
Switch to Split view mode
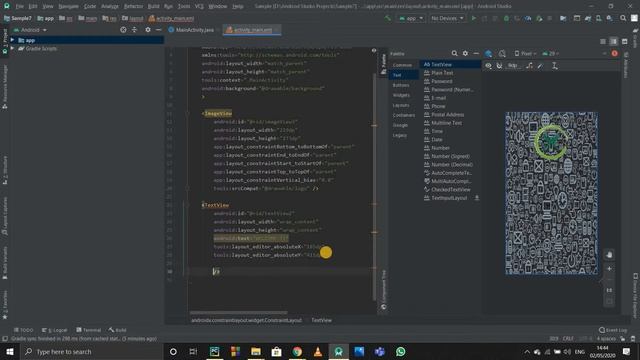point(613,41)
